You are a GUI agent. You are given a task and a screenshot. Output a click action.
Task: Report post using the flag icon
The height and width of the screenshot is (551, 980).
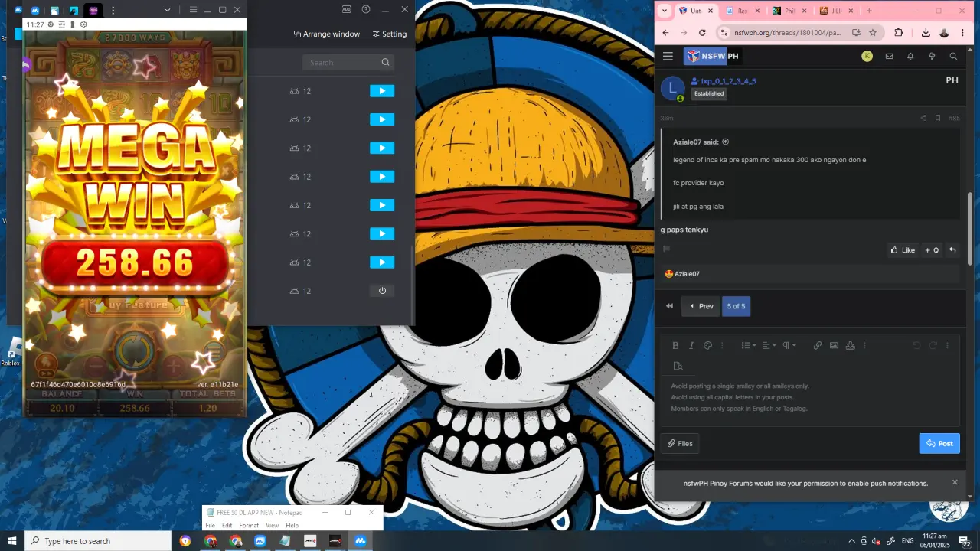pos(666,249)
